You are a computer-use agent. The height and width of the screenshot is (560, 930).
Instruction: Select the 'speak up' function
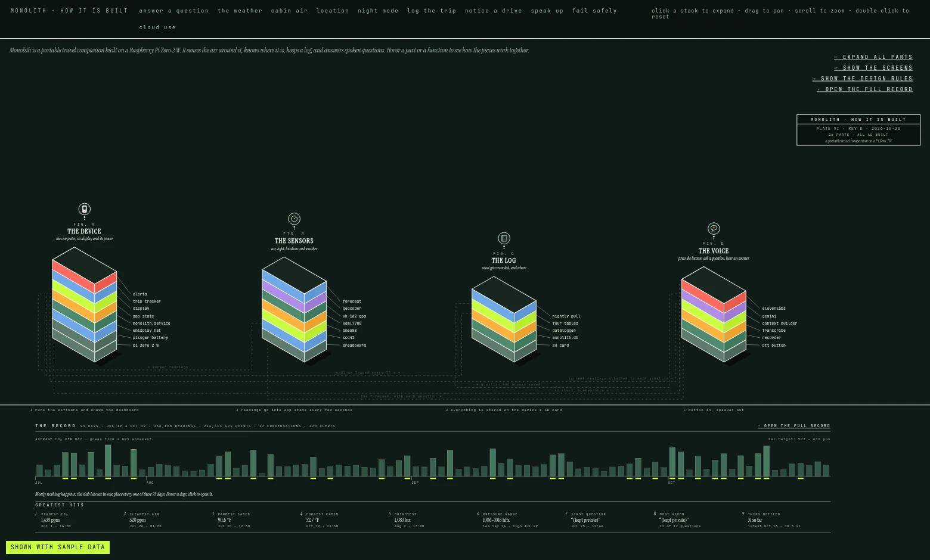coord(547,11)
